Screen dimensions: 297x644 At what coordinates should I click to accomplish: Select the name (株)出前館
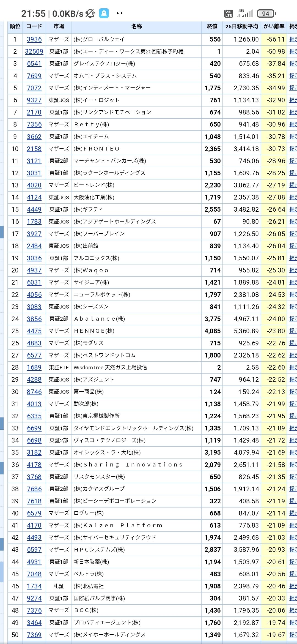[86, 246]
